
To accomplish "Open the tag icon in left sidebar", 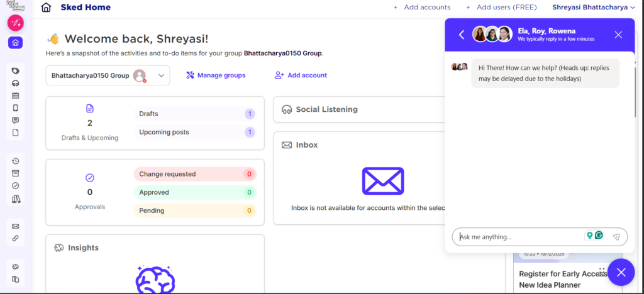I will point(16,71).
